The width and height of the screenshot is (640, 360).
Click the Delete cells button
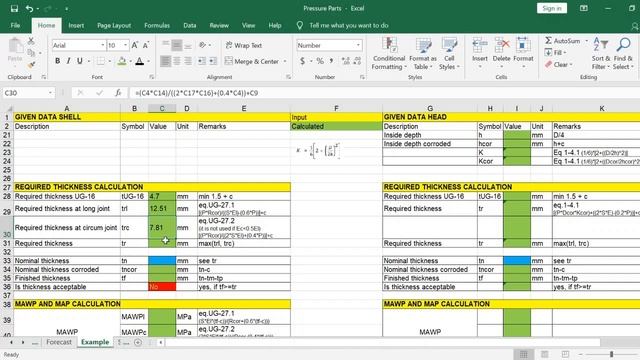pos(501,53)
